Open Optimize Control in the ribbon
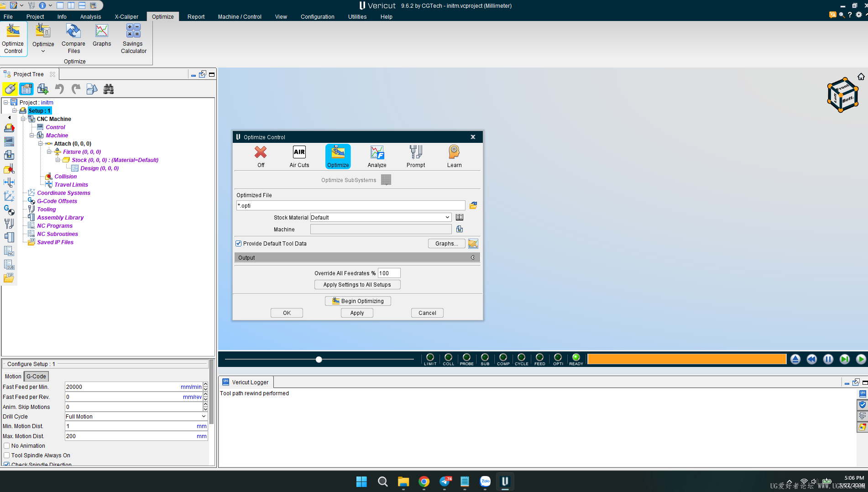This screenshot has height=492, width=868. point(13,39)
